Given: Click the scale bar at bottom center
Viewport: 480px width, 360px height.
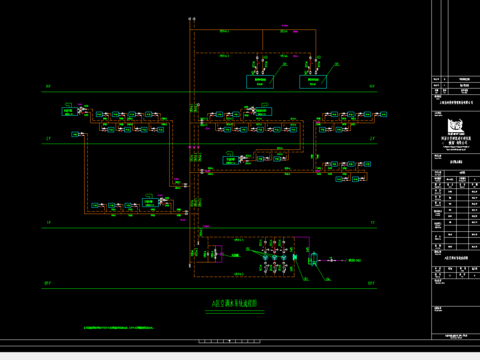Looking at the screenshot, I should coord(229,341).
